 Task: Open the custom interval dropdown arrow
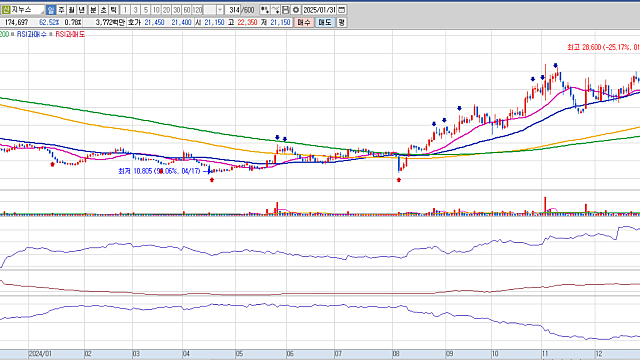pos(220,10)
